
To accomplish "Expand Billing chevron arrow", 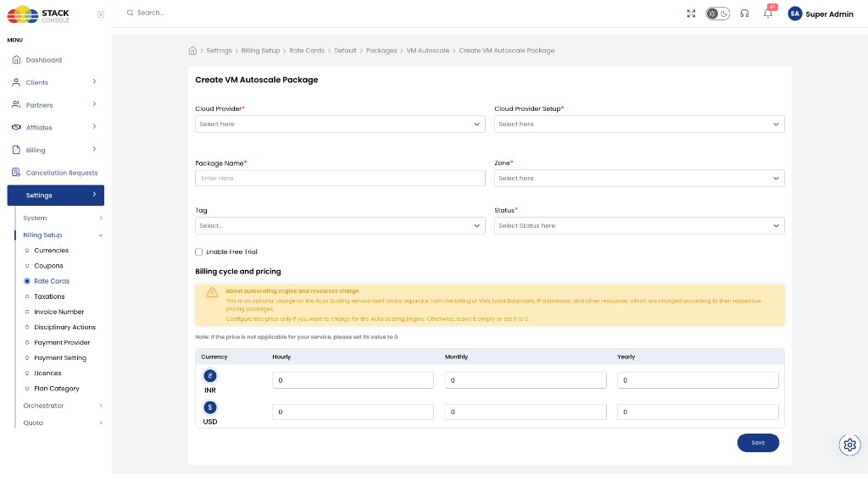I will (x=94, y=149).
